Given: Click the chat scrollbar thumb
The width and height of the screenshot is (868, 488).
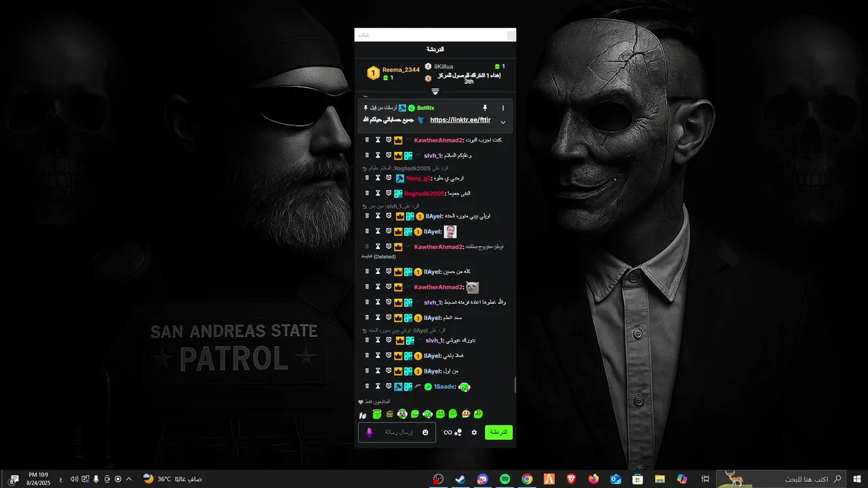Looking at the screenshot, I should click(x=514, y=385).
